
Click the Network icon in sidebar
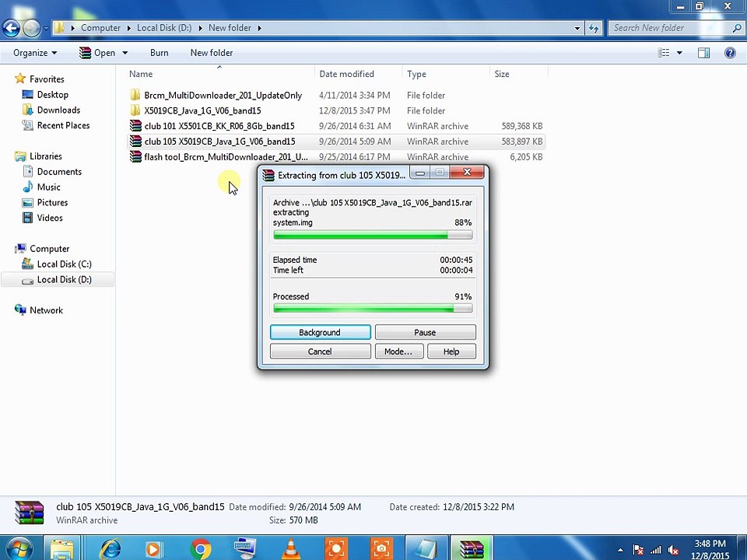pyautogui.click(x=20, y=310)
